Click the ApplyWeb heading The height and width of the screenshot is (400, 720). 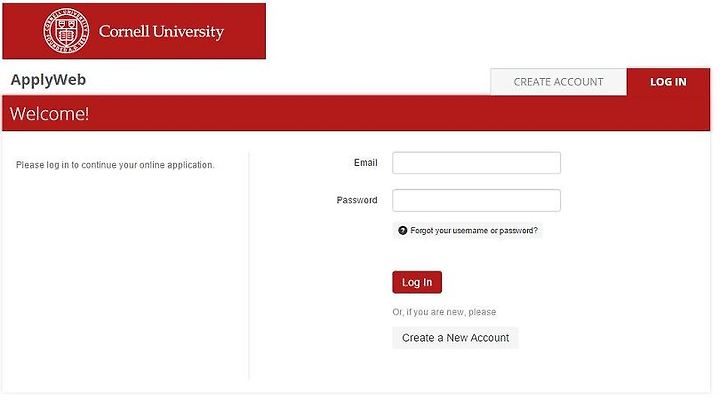48,80
